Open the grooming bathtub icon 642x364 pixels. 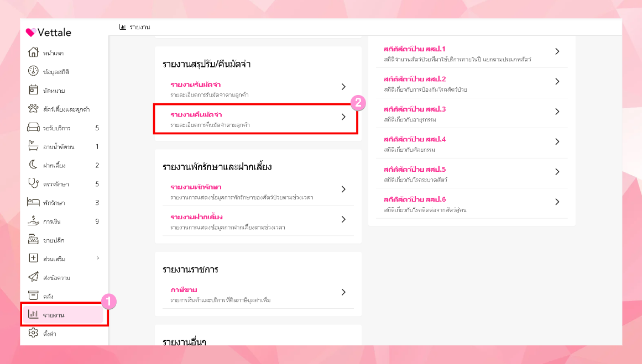click(33, 146)
